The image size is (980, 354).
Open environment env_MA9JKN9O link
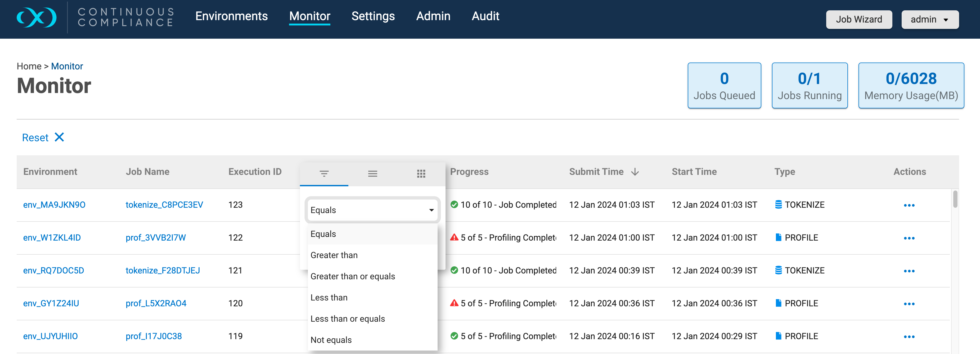(54, 205)
